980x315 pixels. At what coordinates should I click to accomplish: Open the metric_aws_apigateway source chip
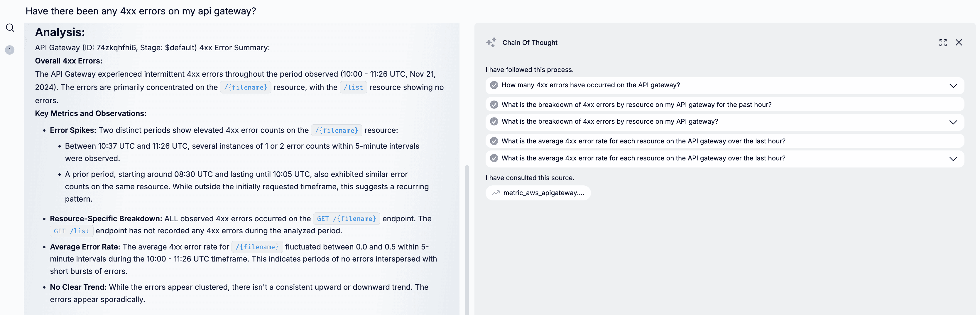click(543, 193)
